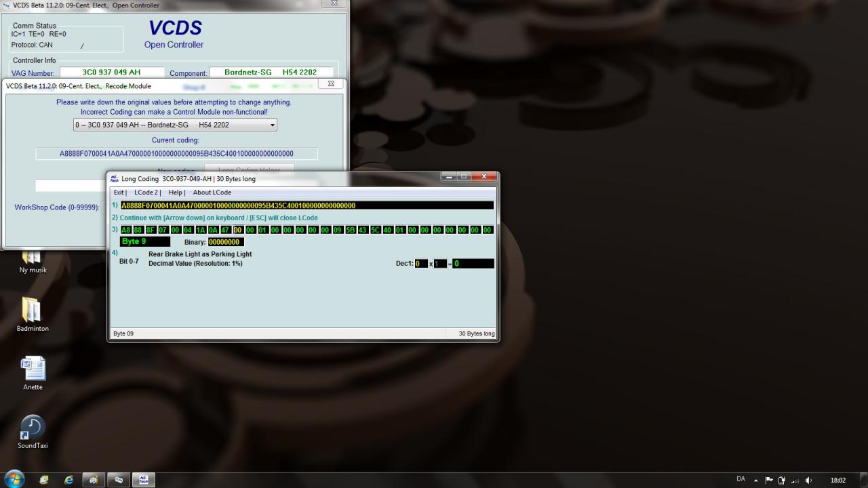Switch to the NE-Tech LCode taskbar window
Screen dimensions: 868x488
click(x=143, y=480)
